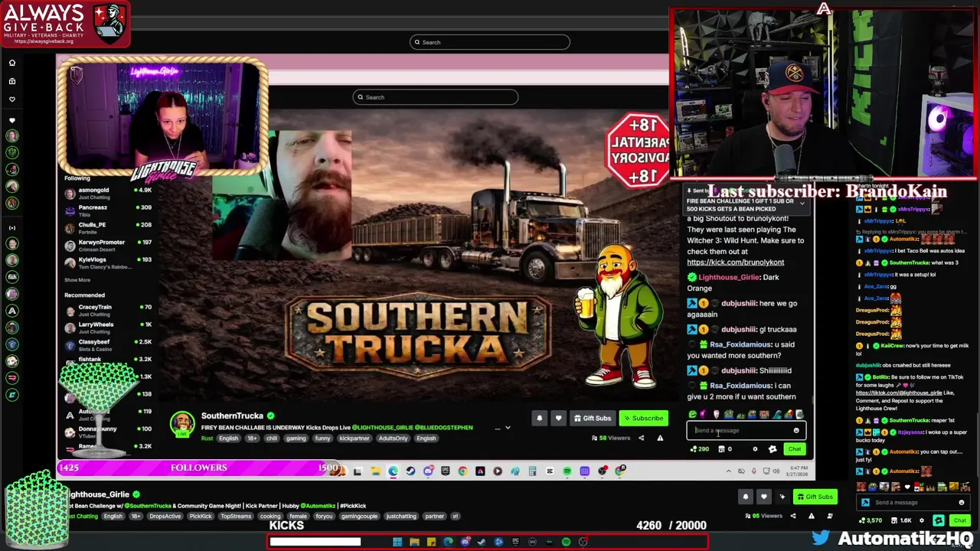Focus the top outer Kick search field

[490, 42]
